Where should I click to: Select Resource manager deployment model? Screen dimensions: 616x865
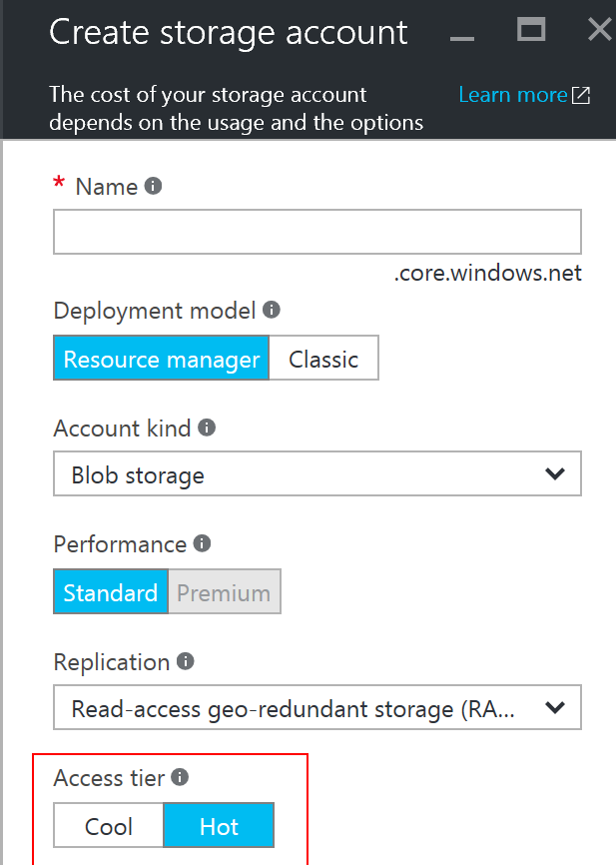point(162,360)
